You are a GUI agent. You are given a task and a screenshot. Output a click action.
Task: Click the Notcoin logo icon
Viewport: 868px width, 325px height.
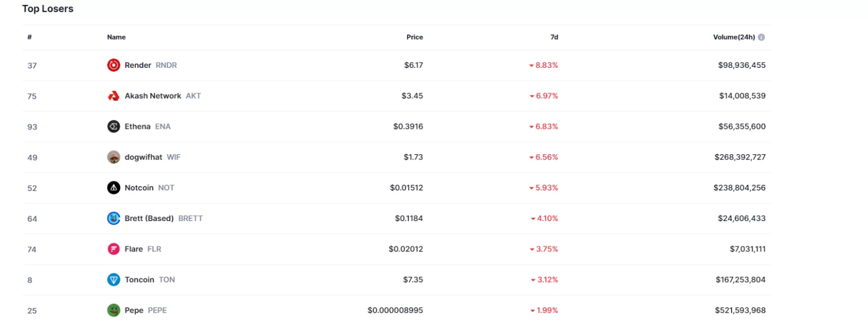pyautogui.click(x=114, y=188)
